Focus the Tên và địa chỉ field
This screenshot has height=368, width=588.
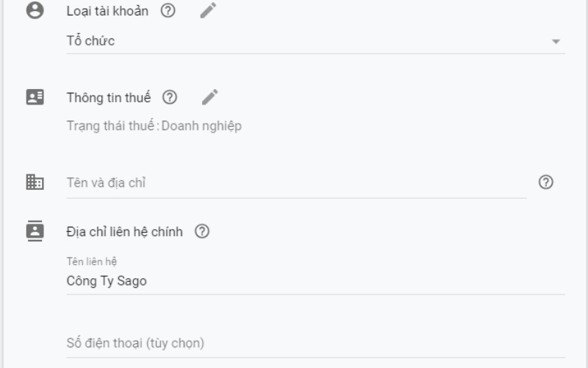(x=294, y=183)
